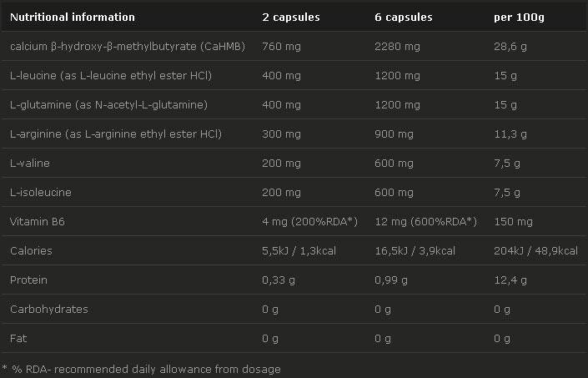
Task: Click the L-isoleucine row label
Action: (x=40, y=192)
